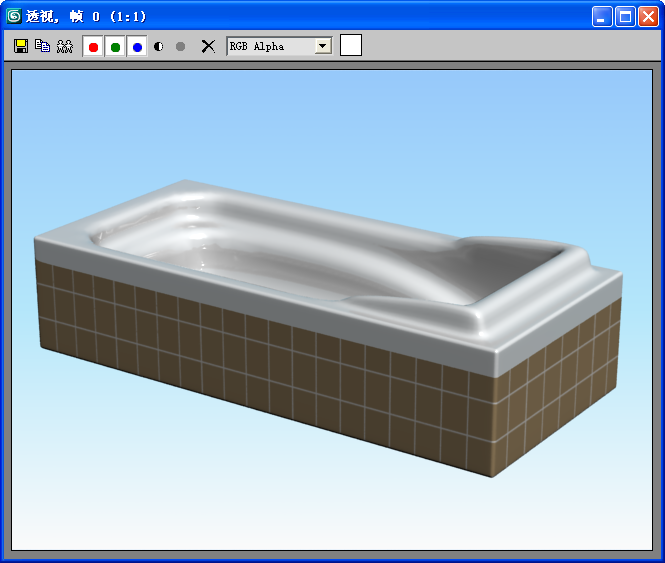
Task: Toggle the red channel button
Action: [x=93, y=47]
